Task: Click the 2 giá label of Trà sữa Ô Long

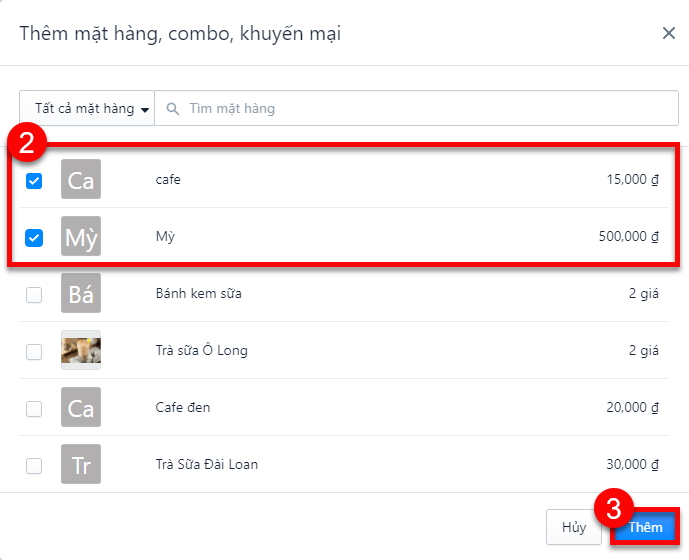Action: click(643, 350)
